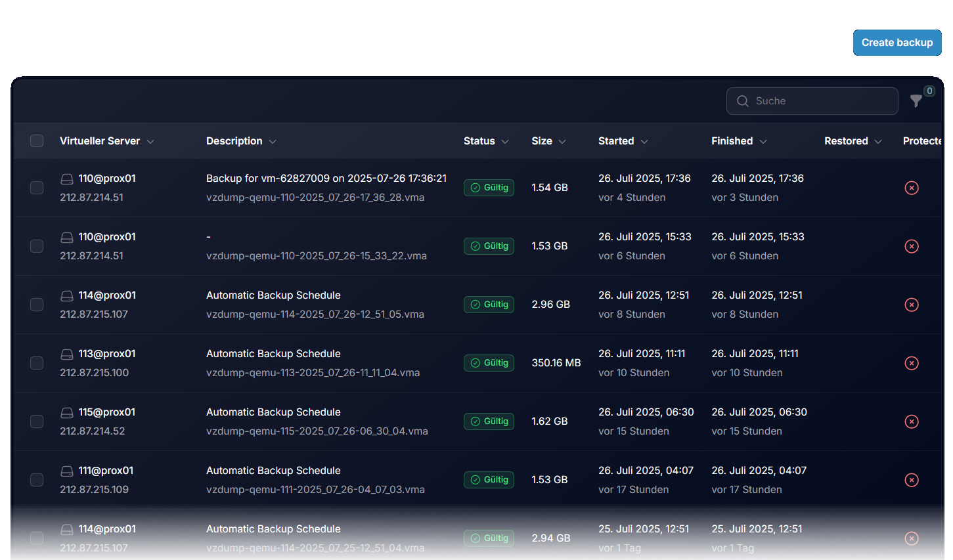Click the magnifier icon inside the search field
953x560 pixels.
click(742, 101)
